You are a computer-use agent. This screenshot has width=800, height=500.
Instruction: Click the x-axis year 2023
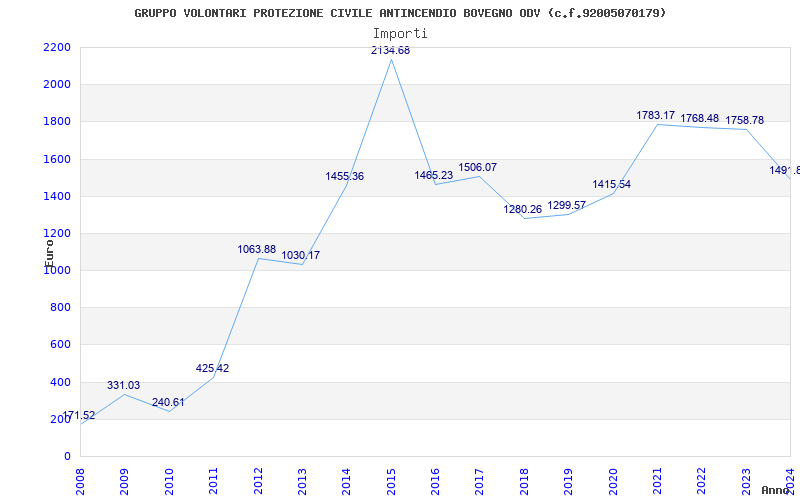[x=746, y=481]
